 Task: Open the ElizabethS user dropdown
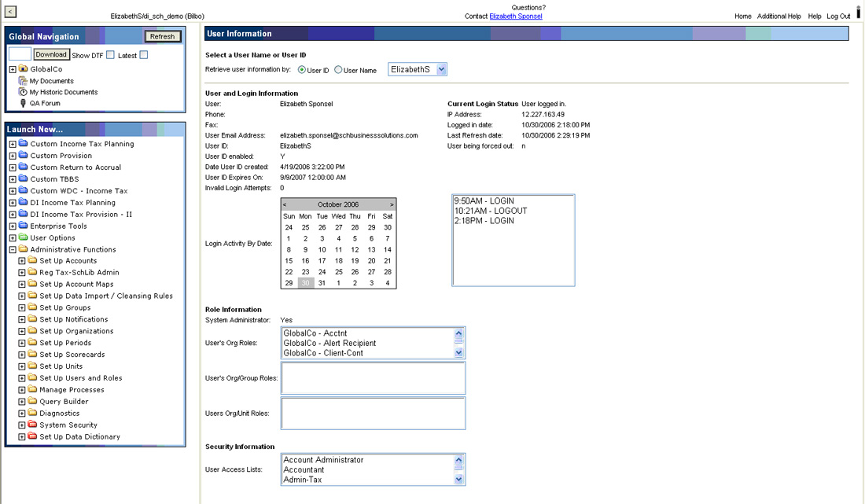[x=417, y=69]
